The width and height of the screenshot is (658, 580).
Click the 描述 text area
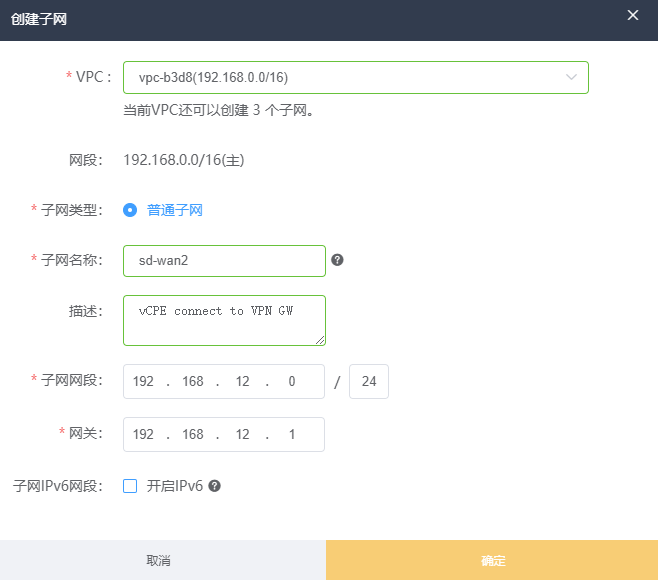(225, 320)
